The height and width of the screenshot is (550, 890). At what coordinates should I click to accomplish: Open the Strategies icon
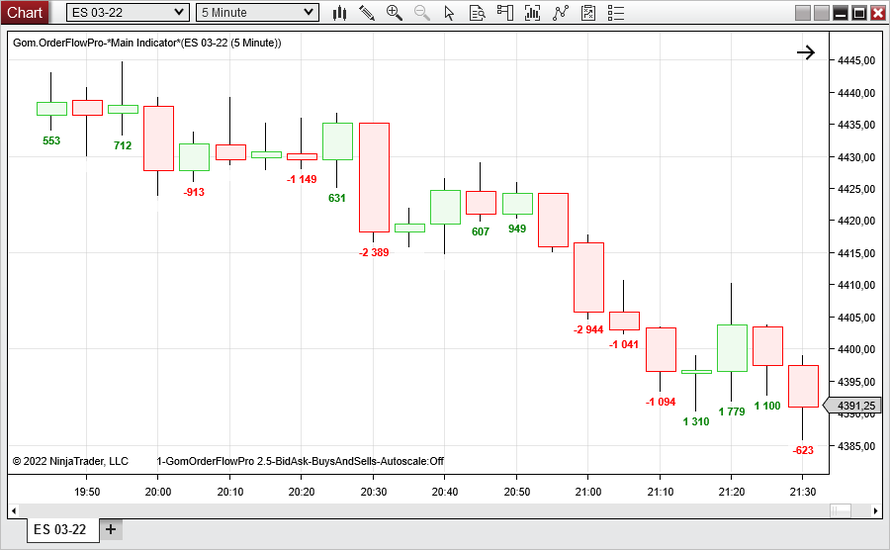[x=589, y=12]
